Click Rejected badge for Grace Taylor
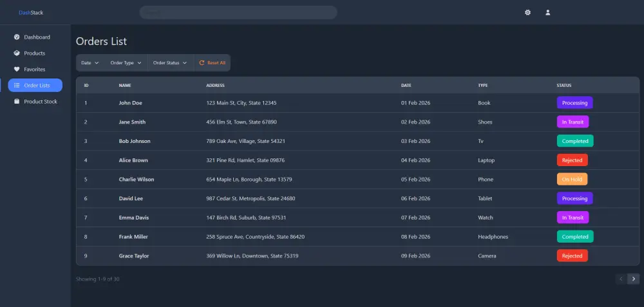The height and width of the screenshot is (307, 644). pyautogui.click(x=572, y=256)
